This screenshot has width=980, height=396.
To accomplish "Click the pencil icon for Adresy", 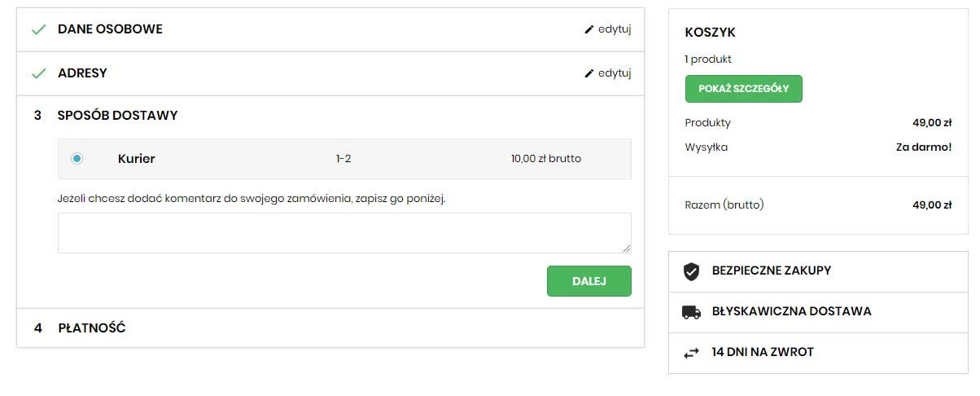I will 589,73.
